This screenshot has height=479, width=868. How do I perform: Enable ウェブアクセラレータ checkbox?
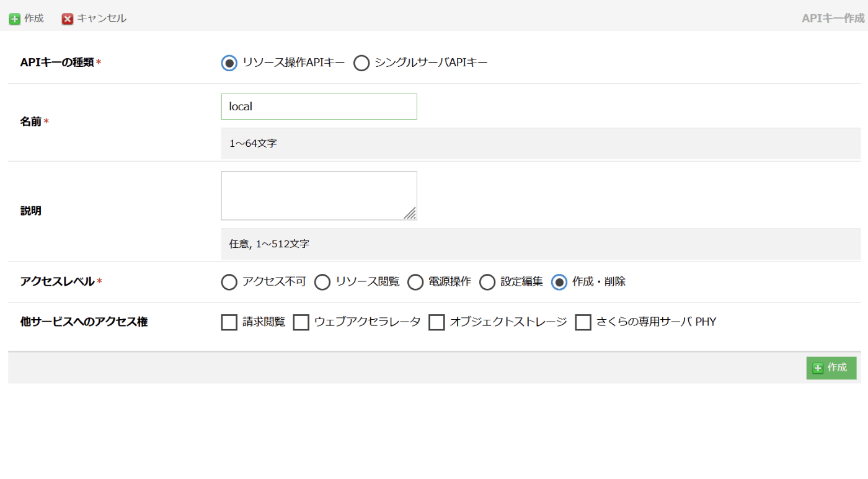click(301, 322)
